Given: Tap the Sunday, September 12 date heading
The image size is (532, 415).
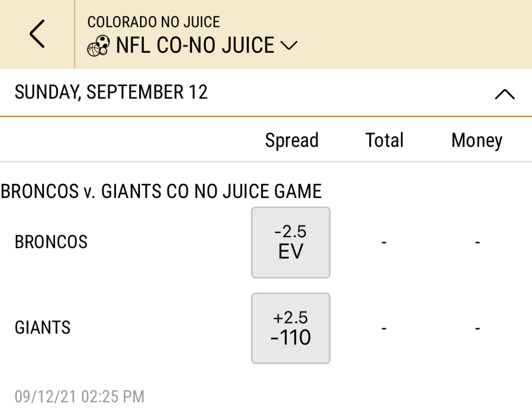Looking at the screenshot, I should coord(111,92).
